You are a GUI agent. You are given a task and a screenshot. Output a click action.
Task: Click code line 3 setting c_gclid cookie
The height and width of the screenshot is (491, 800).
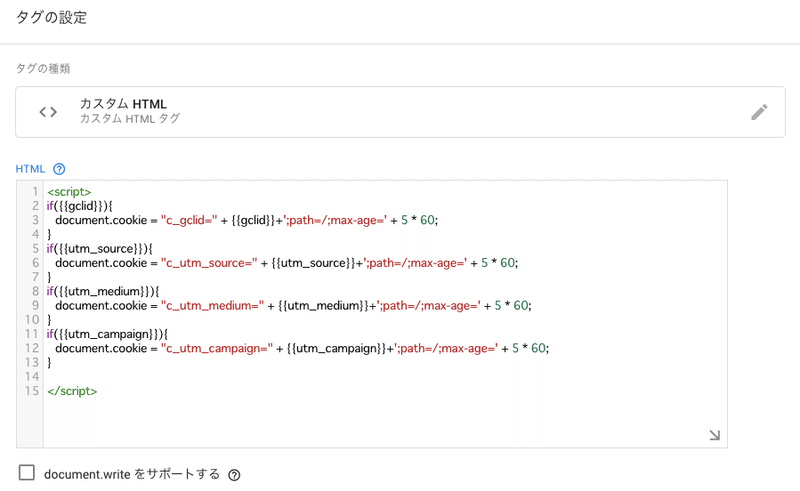coord(246,220)
